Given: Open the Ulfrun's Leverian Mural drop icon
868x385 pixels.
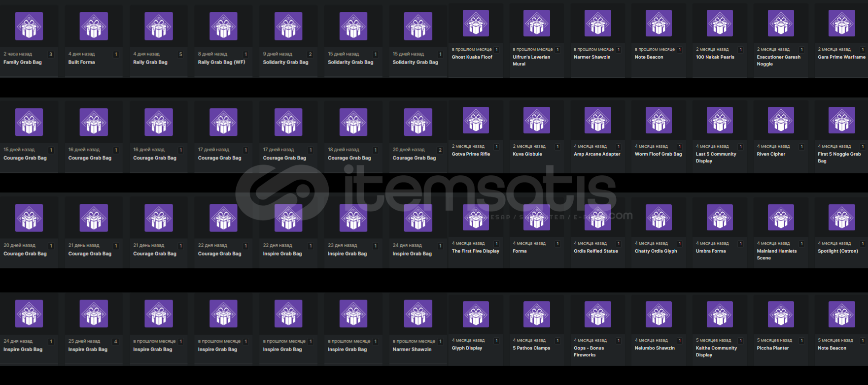Looking at the screenshot, I should pyautogui.click(x=537, y=23).
